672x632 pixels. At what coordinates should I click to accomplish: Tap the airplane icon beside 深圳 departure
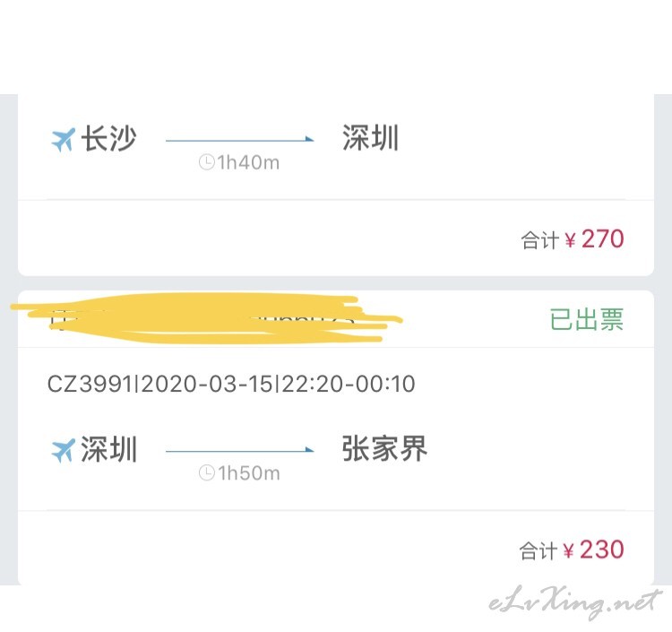click(x=64, y=451)
